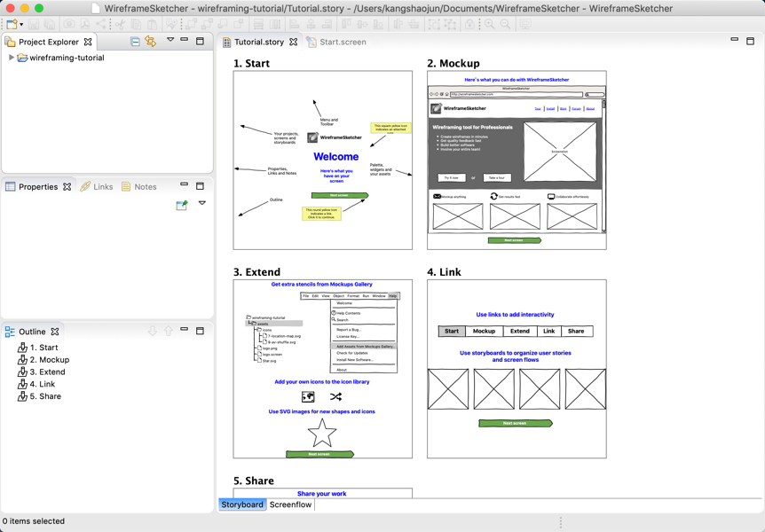Viewport: 765px width, 532px height.
Task: Click the Ungroup toolbar icon
Action: pyautogui.click(x=450, y=24)
